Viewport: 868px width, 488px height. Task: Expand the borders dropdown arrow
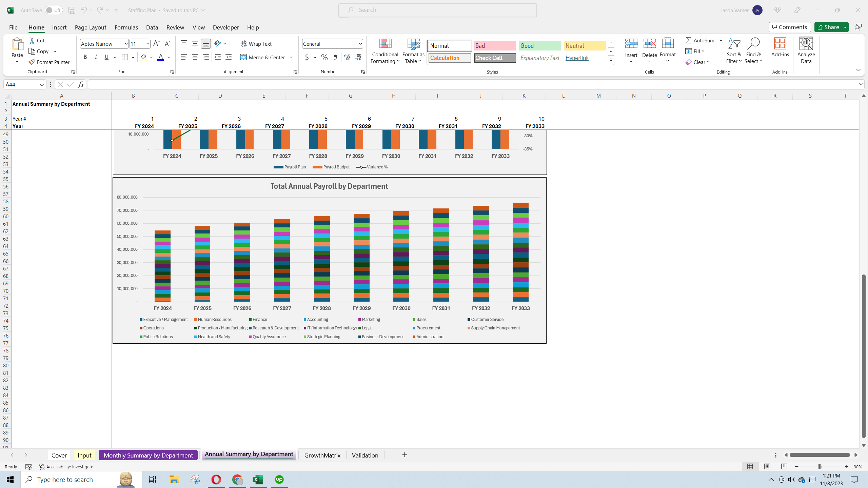(x=132, y=57)
